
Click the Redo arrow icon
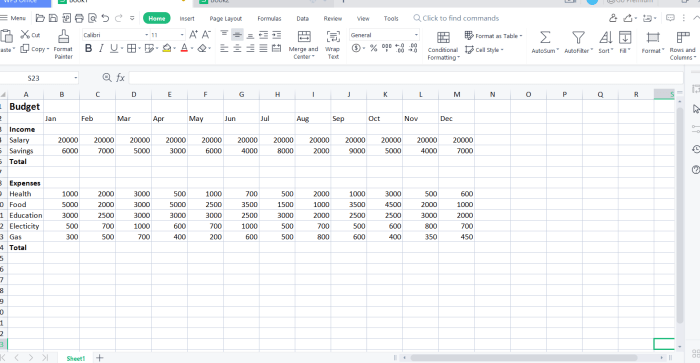coord(119,18)
